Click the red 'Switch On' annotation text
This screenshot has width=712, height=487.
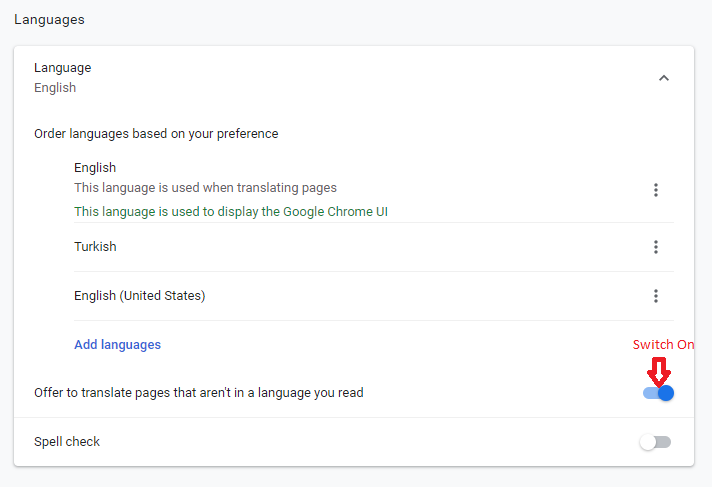663,344
